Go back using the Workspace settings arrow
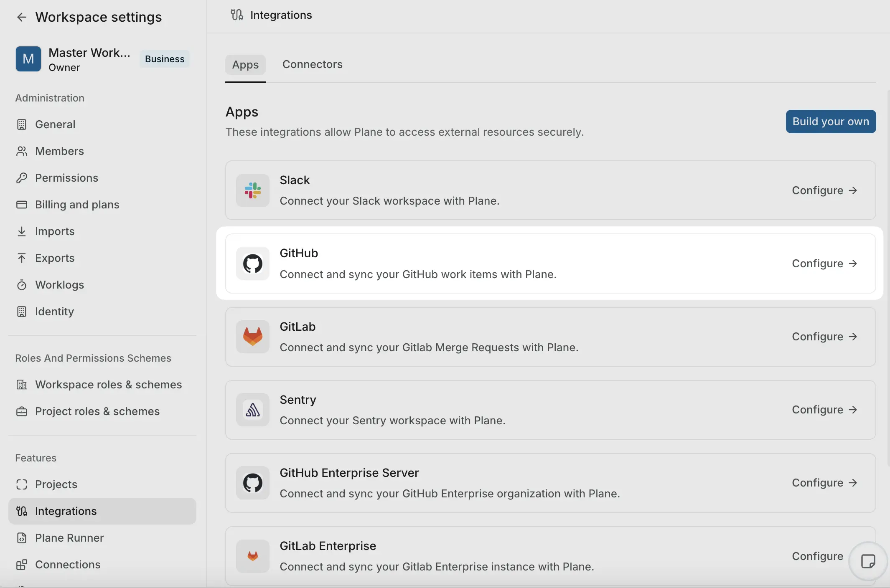 [21, 17]
